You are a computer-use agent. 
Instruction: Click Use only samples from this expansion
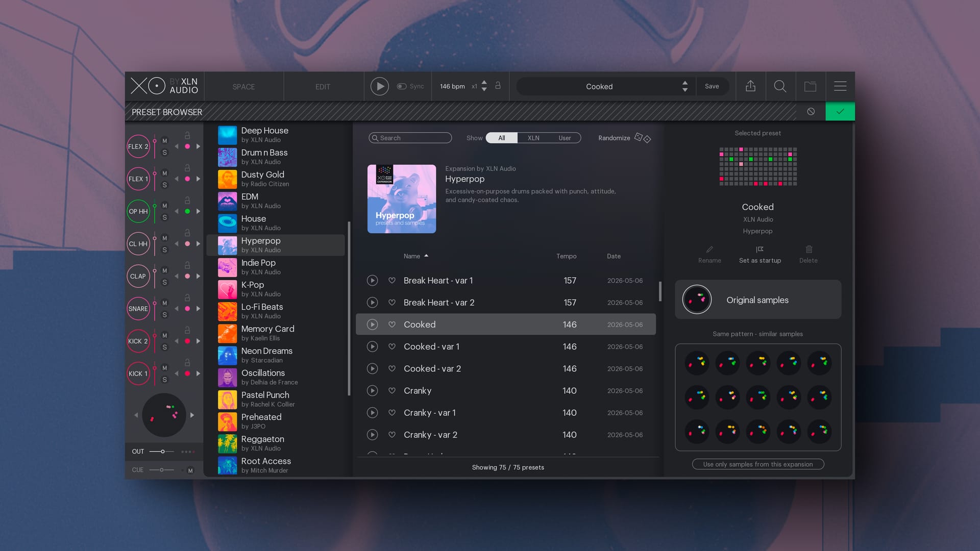tap(758, 464)
